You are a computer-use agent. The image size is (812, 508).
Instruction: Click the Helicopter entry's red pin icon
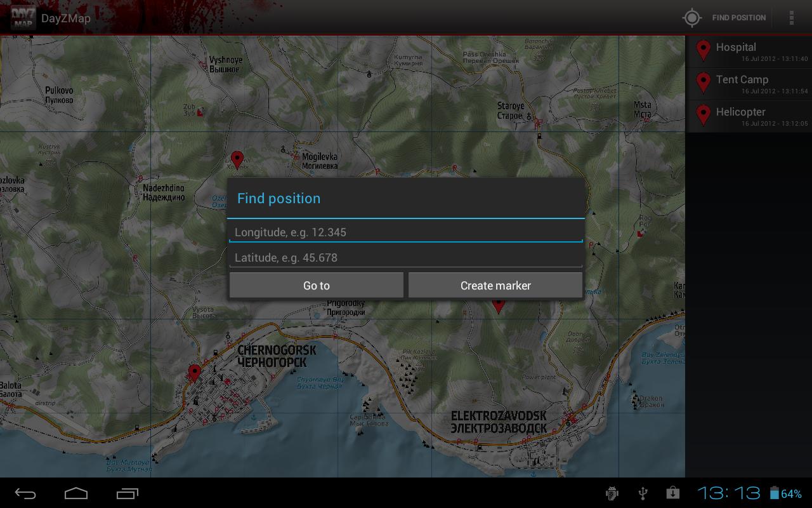pos(703,116)
